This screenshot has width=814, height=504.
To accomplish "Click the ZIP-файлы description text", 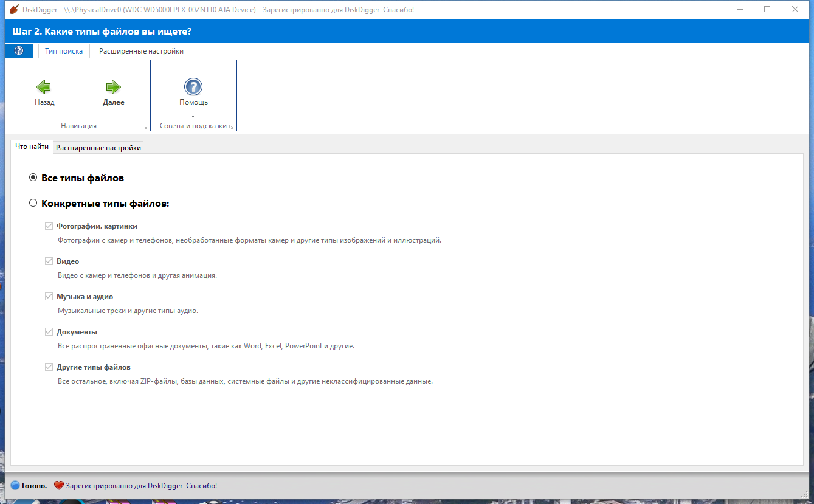I will click(245, 381).
